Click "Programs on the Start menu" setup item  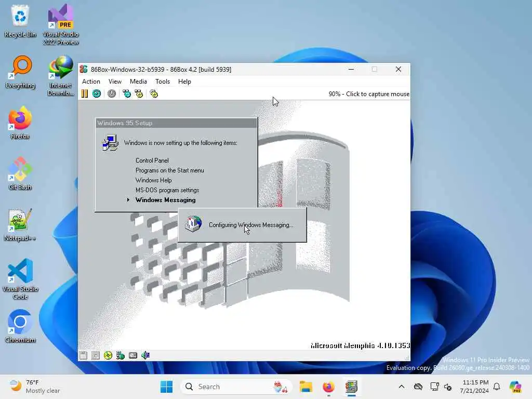170,170
